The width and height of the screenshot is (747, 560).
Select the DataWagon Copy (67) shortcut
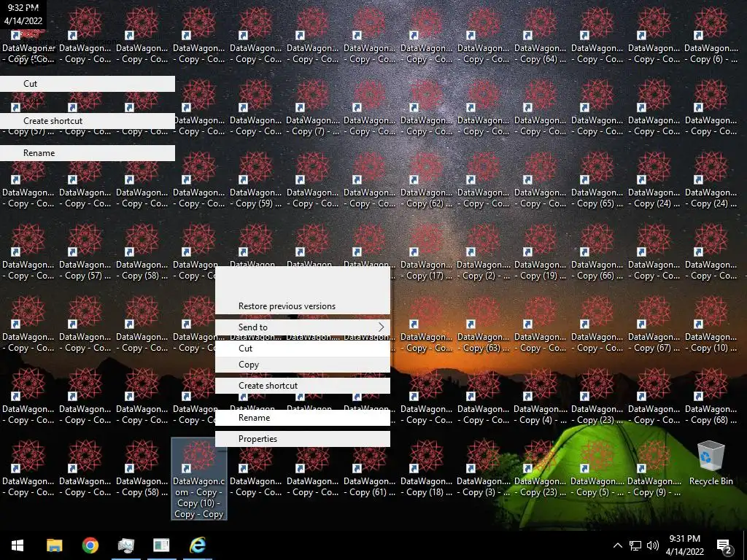point(654,324)
